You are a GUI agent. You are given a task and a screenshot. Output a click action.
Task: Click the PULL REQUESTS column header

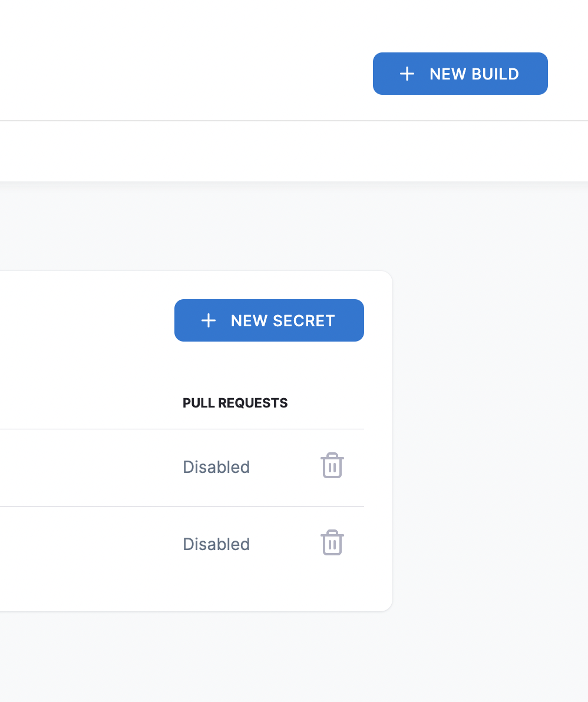(235, 403)
